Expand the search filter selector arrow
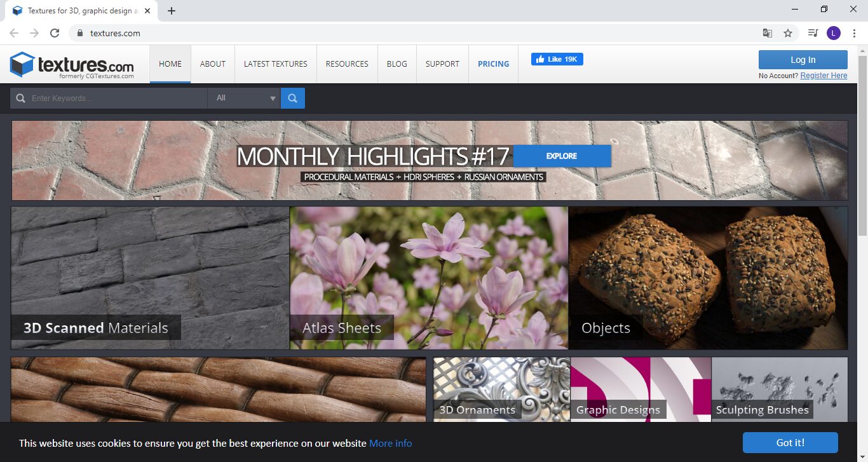This screenshot has width=868, height=462. 273,98
